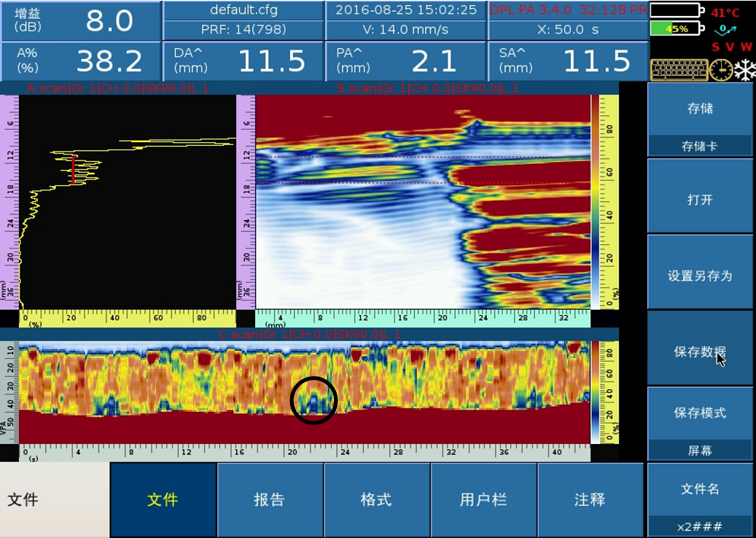Edit the 文件名 file name field
The image size is (756, 538).
(700, 499)
